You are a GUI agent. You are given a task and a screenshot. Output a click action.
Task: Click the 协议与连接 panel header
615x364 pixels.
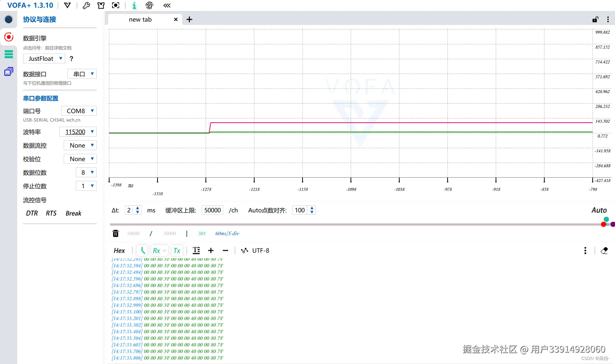coord(40,19)
